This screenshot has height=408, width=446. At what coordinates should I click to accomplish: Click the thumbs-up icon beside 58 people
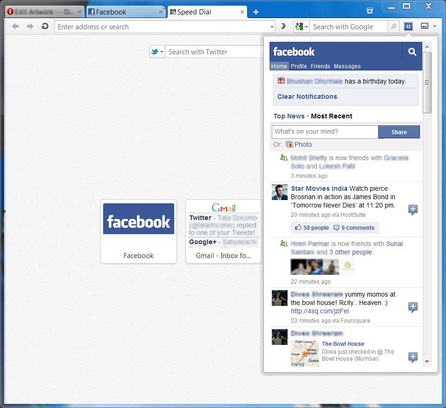[298, 227]
